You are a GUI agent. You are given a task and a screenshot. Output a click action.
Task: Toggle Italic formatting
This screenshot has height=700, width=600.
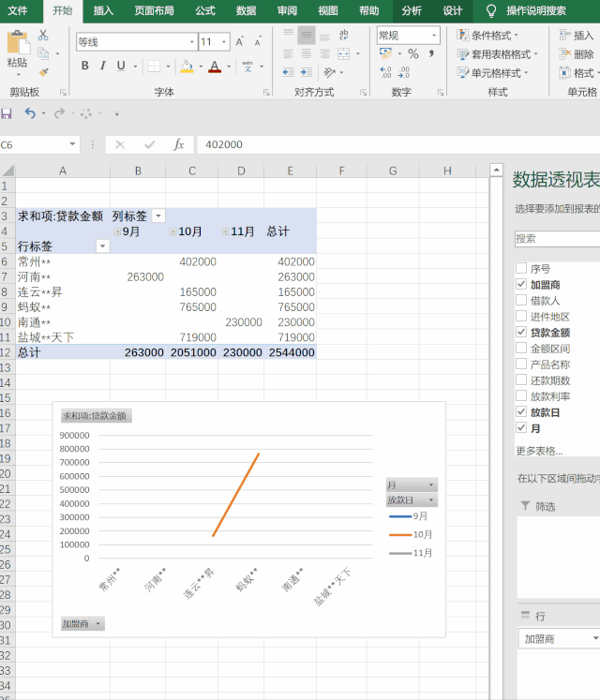(x=103, y=67)
